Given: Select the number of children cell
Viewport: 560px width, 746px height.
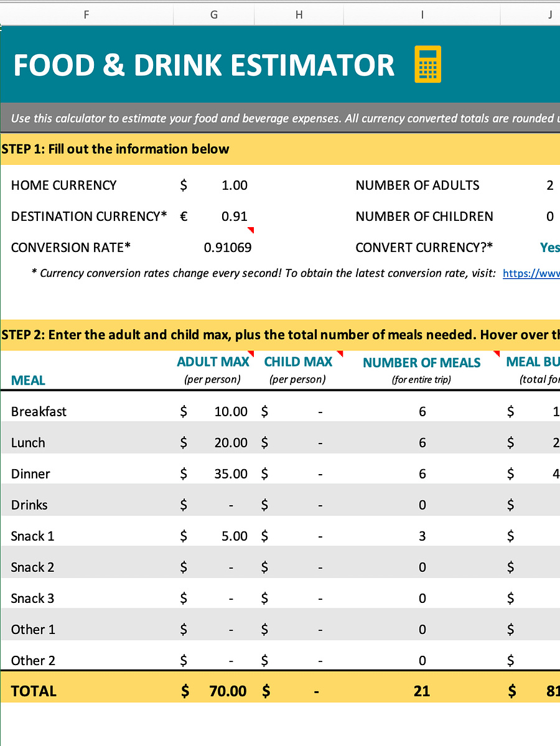Looking at the screenshot, I should 549,217.
